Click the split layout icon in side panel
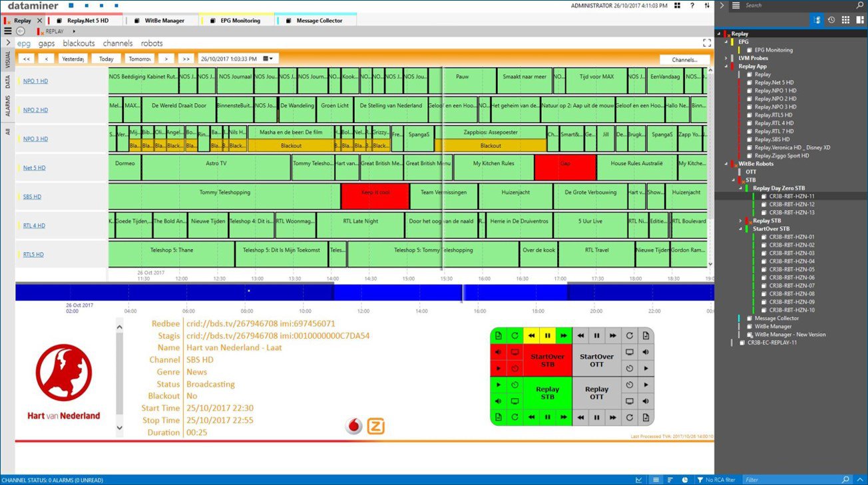Image resolution: width=868 pixels, height=485 pixels. click(859, 20)
